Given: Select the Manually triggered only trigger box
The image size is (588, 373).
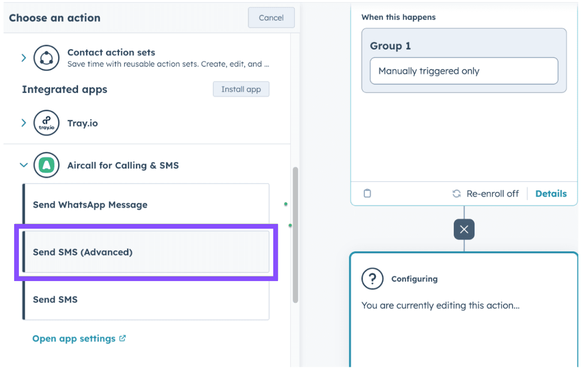Looking at the screenshot, I should (463, 71).
